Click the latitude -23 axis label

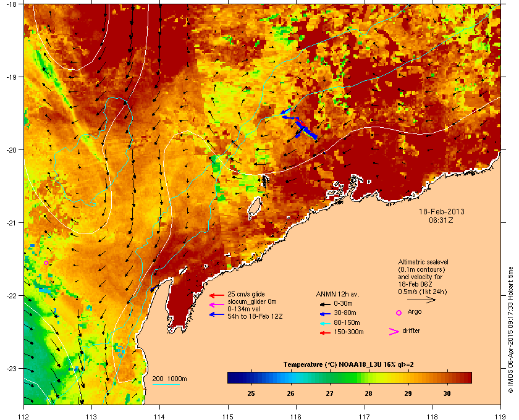tap(12, 368)
